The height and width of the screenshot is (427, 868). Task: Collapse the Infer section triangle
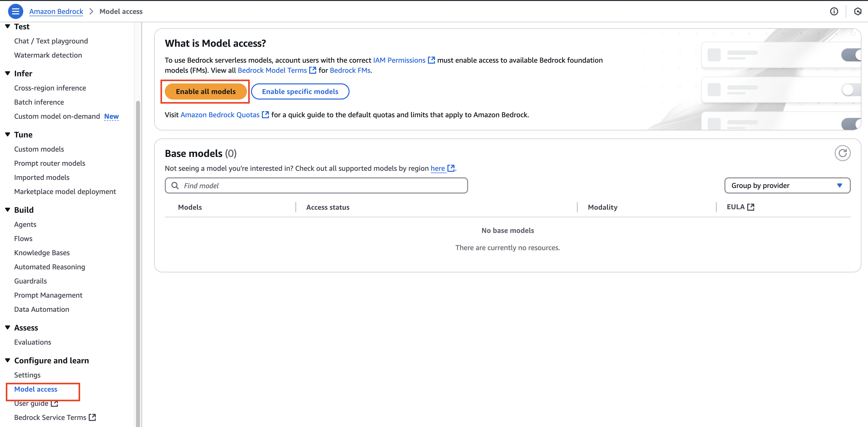point(8,74)
